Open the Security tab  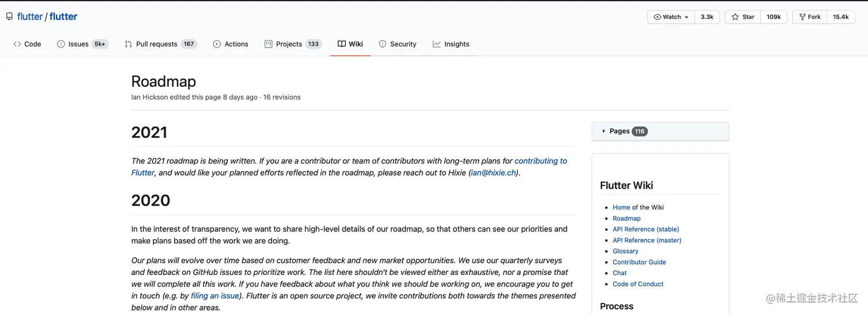pyautogui.click(x=398, y=44)
